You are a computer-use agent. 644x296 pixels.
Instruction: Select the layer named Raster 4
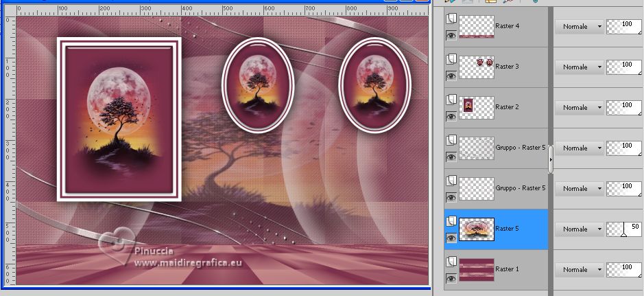[x=508, y=26]
